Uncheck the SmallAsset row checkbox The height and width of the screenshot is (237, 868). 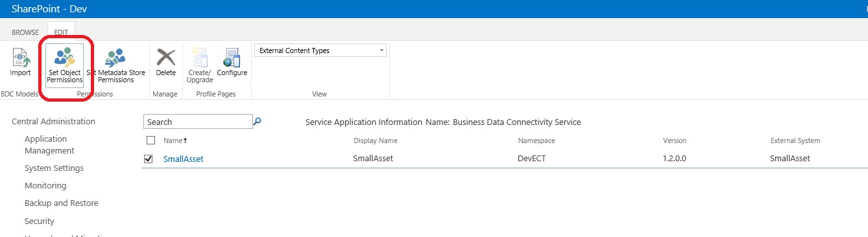click(149, 159)
